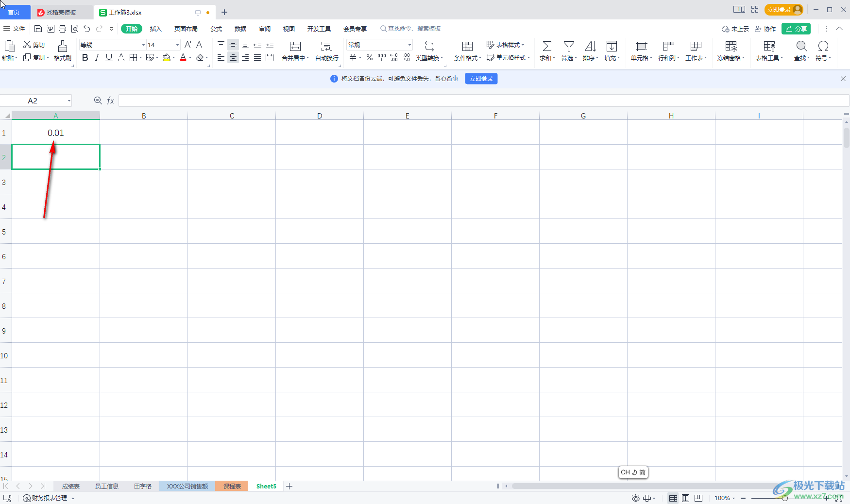This screenshot has width=850, height=504.
Task: Click the Type Conversion icon
Action: point(429,46)
